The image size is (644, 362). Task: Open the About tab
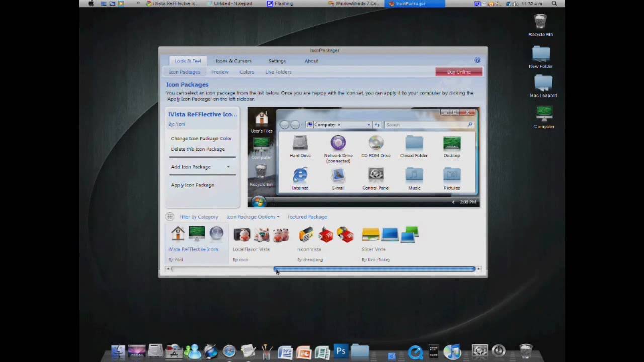(311, 61)
